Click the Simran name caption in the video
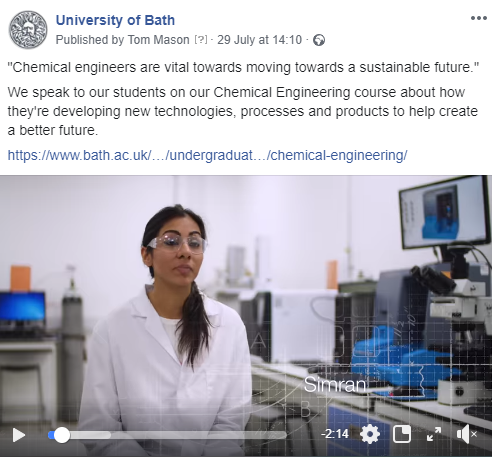The image size is (492, 457). 335,385
